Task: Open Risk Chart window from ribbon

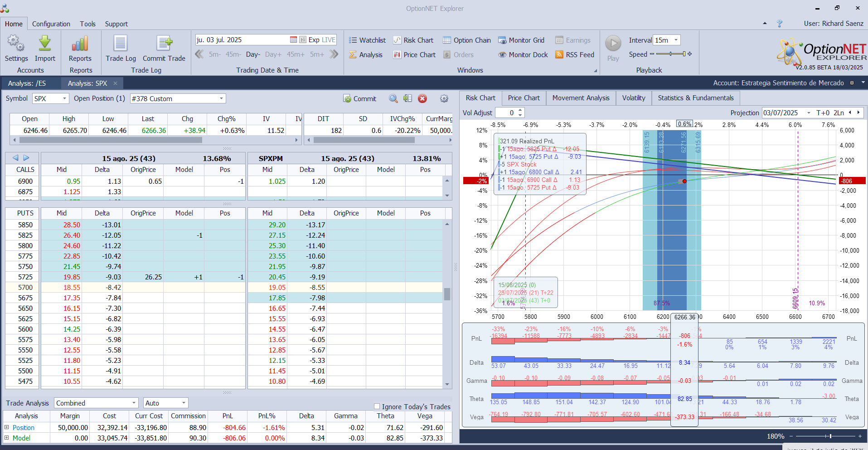Action: pos(413,40)
